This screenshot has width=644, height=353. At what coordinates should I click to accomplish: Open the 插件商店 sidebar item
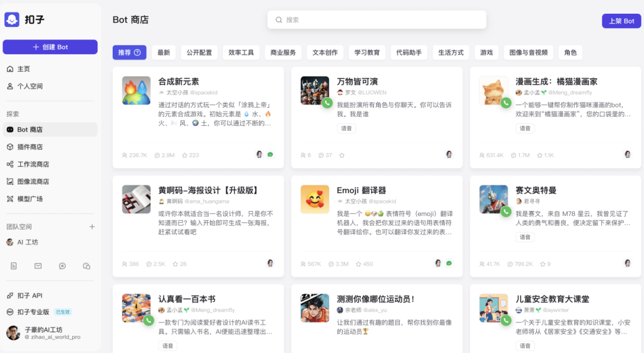[30, 147]
